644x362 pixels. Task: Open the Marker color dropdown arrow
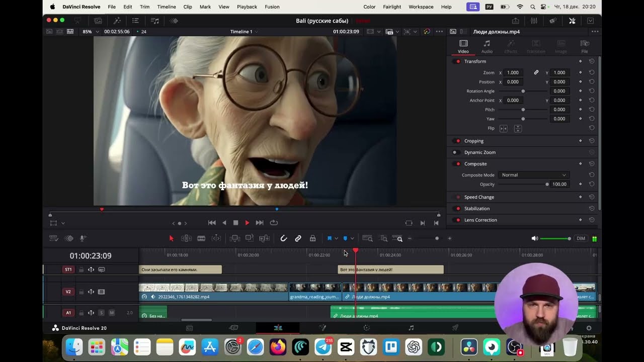(352, 238)
